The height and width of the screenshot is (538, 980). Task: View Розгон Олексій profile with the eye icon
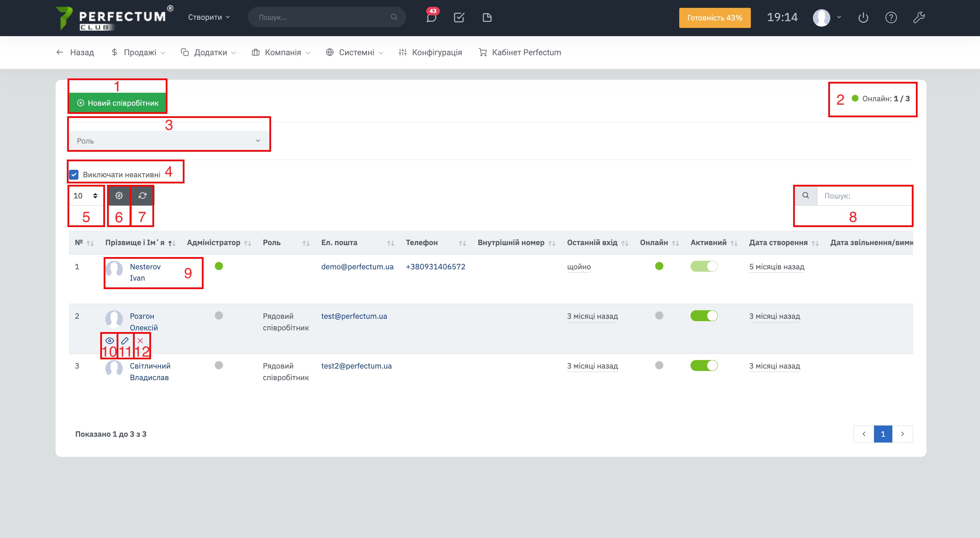(x=109, y=341)
